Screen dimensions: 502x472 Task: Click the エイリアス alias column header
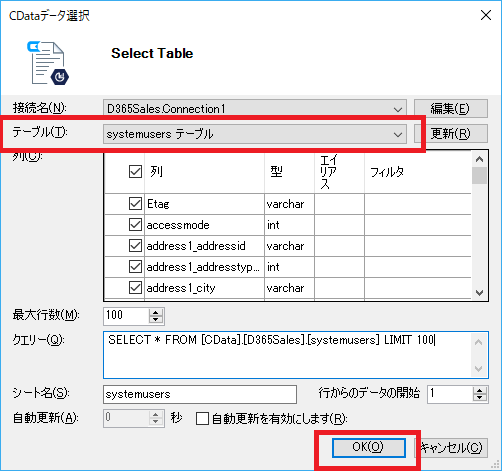tap(339, 172)
